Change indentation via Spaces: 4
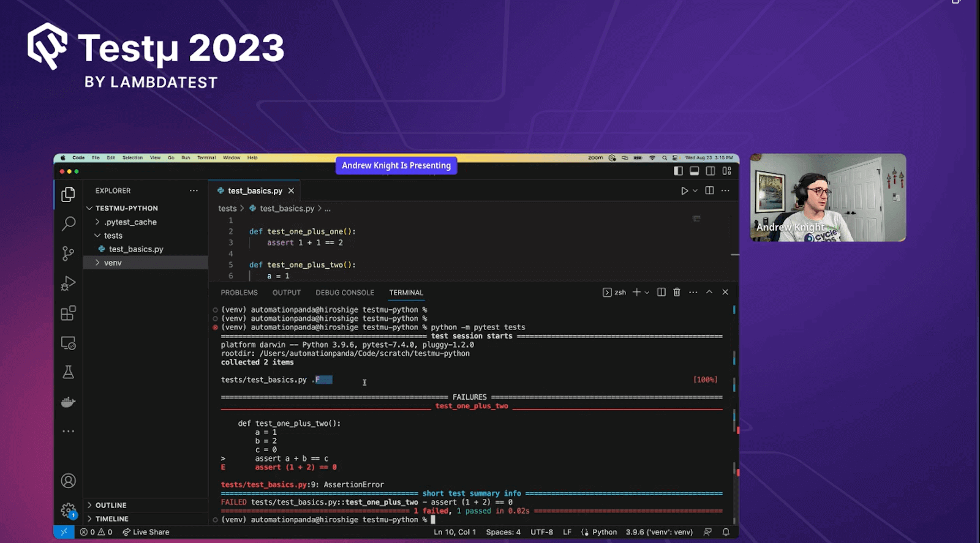The width and height of the screenshot is (980, 543). [503, 532]
